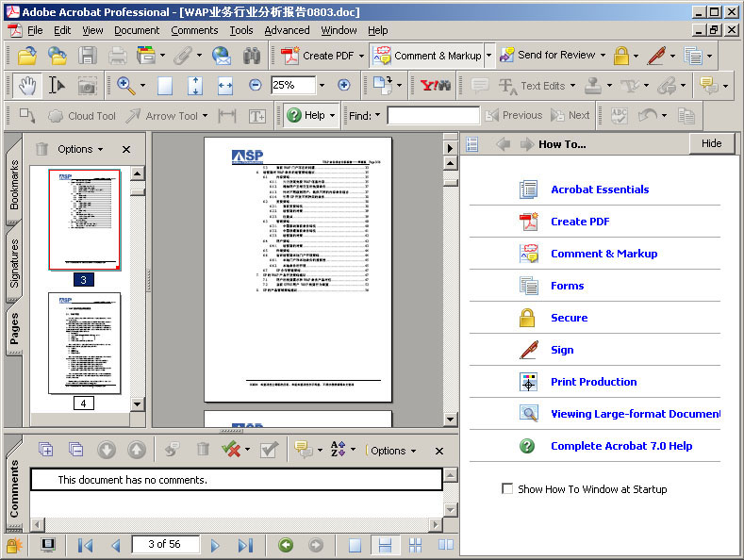
Task: Select the page 4 thumbnail
Action: [85, 343]
